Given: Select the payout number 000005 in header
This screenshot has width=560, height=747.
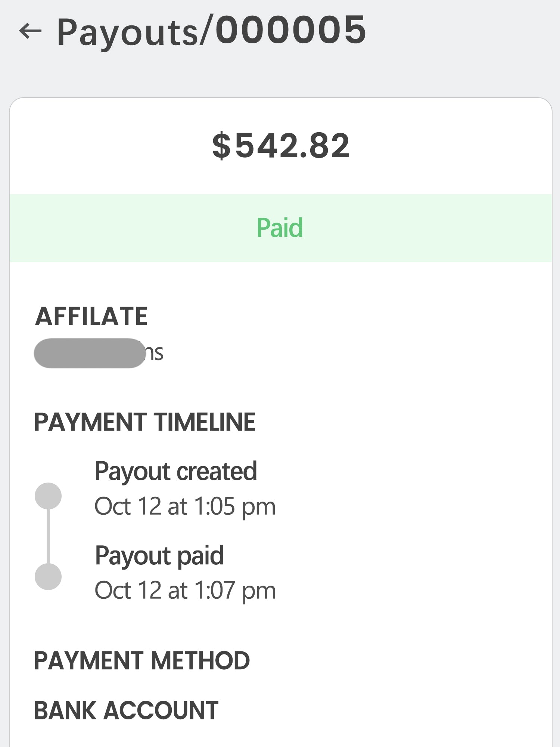Looking at the screenshot, I should (290, 31).
